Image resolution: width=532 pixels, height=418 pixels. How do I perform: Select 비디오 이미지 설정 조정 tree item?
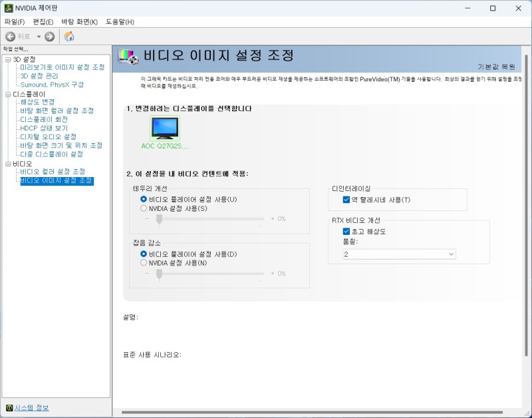tap(57, 180)
